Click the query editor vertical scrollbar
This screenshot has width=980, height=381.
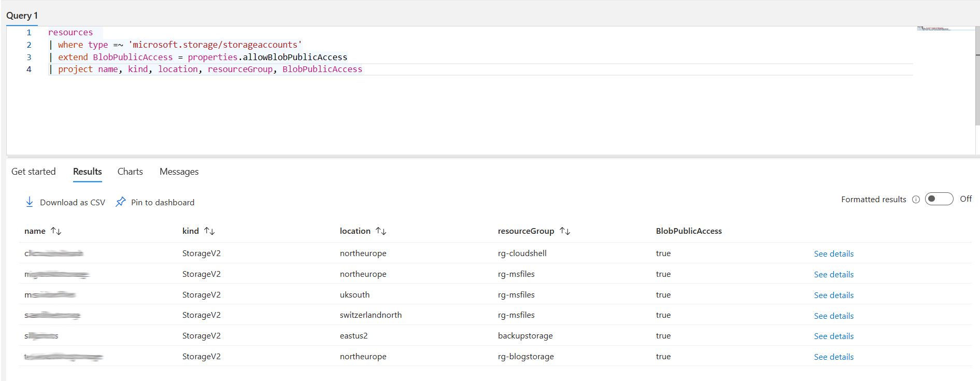point(977,76)
